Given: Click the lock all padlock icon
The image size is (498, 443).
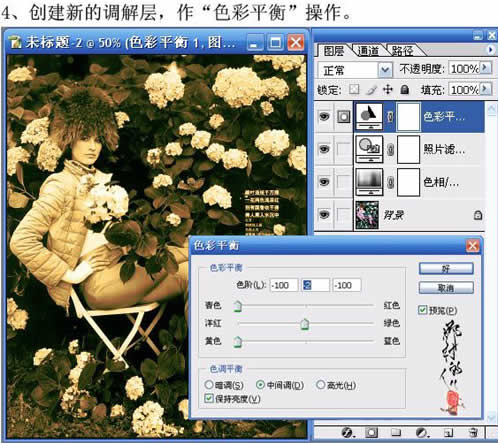Looking at the screenshot, I should click(405, 89).
